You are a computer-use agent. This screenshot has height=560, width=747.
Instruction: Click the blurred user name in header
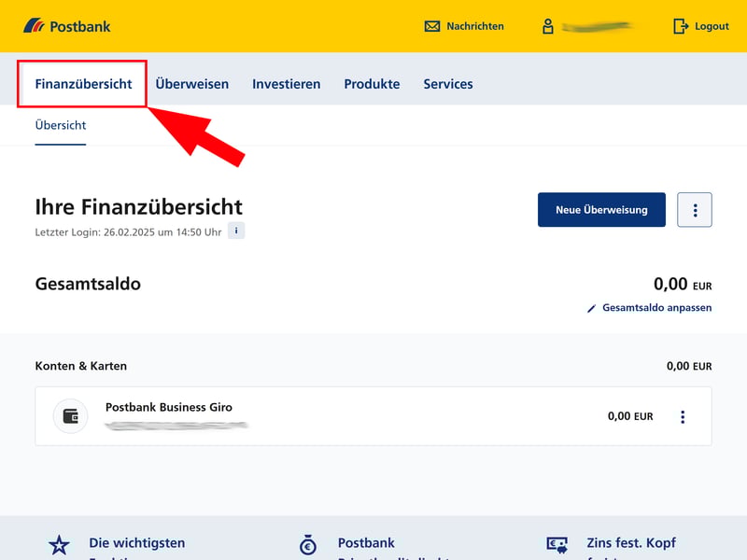(x=598, y=26)
